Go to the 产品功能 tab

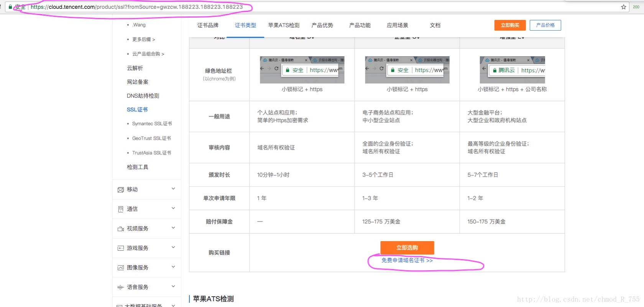coord(360,25)
